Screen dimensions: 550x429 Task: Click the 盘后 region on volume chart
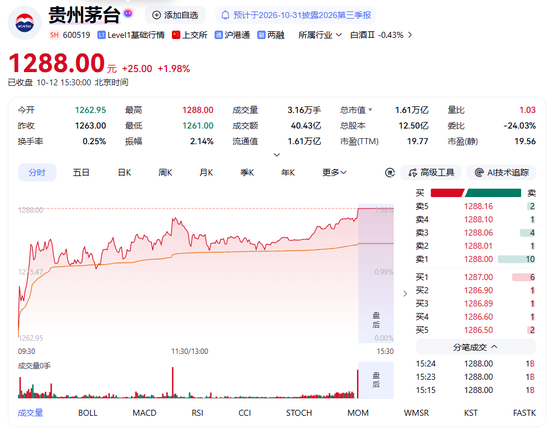tap(376, 380)
